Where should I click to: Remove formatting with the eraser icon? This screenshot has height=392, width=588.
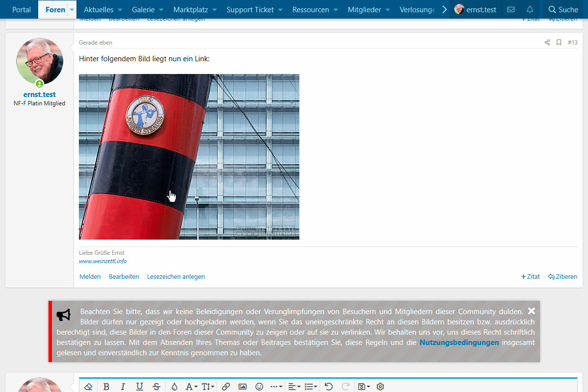pyautogui.click(x=88, y=387)
